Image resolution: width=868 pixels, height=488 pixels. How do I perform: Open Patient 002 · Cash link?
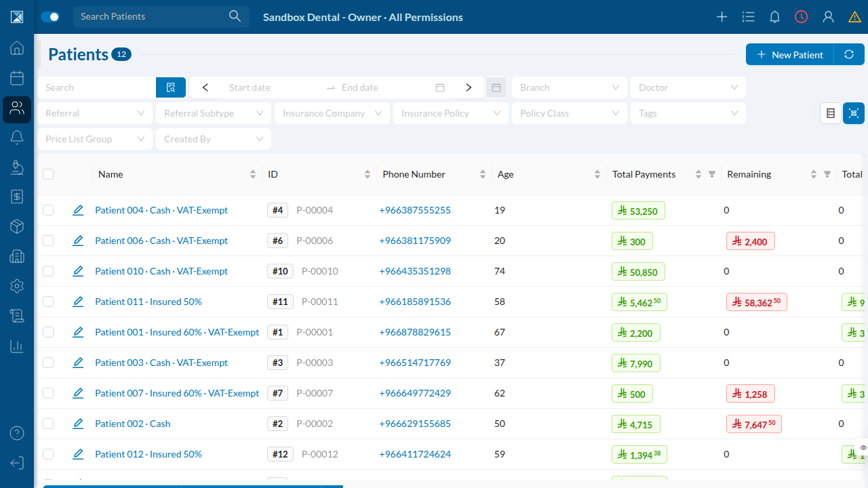[133, 424]
